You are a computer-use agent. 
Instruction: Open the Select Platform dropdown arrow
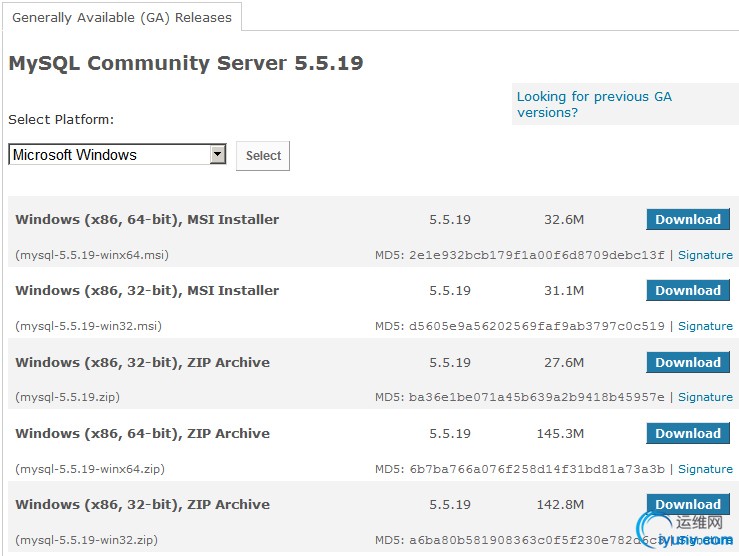[x=218, y=155]
